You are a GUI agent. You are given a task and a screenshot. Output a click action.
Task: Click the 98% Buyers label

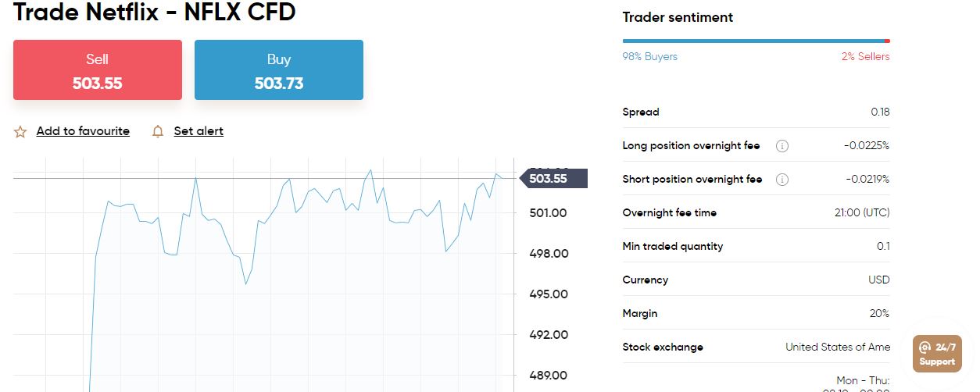coord(650,56)
